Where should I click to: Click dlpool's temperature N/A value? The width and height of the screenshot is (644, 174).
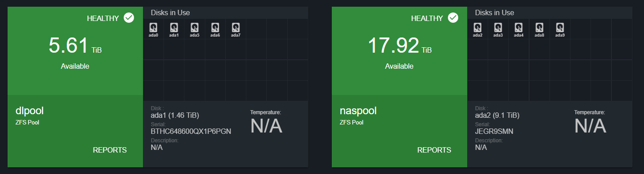point(266,126)
